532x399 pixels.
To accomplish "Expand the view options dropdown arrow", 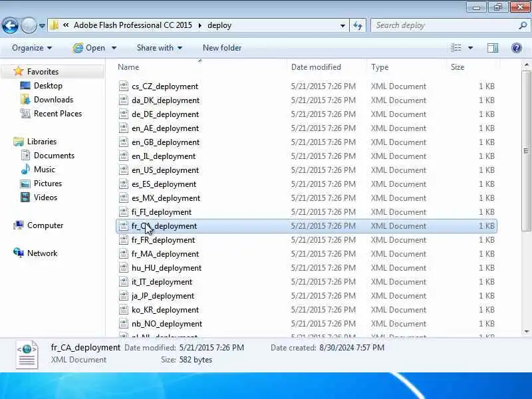I will coord(471,48).
